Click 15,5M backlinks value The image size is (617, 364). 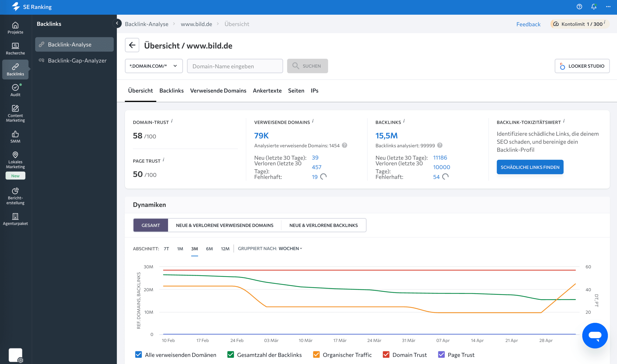386,136
